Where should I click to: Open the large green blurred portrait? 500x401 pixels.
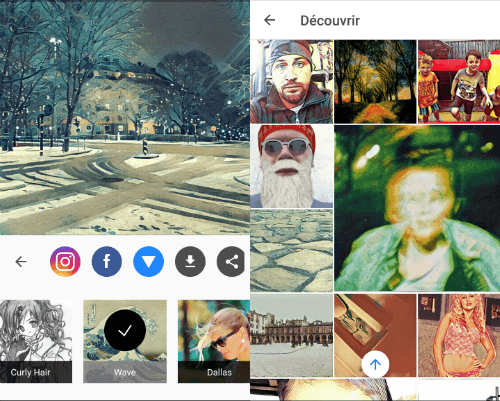tap(417, 208)
